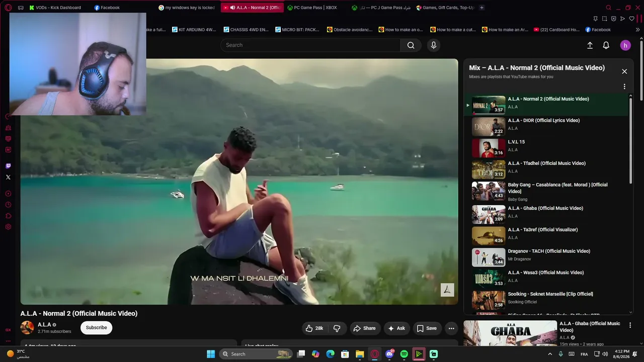
Task: Play A.L.A - Wasa3 from the mix
Action: (x=547, y=279)
